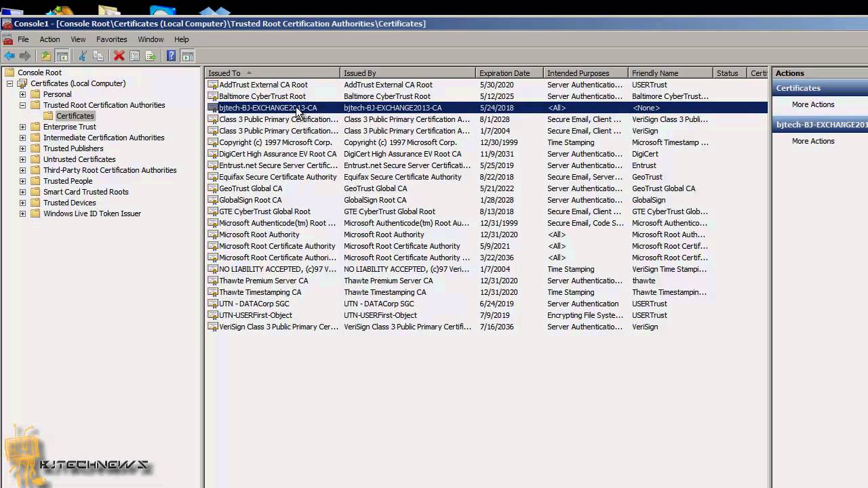Viewport: 868px width, 488px height.
Task: Select Microsoft Root Authority certificate
Action: (259, 235)
